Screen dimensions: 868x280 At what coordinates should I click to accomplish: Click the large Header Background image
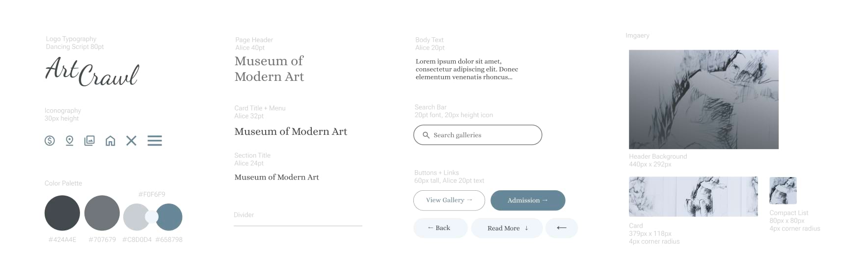click(704, 100)
